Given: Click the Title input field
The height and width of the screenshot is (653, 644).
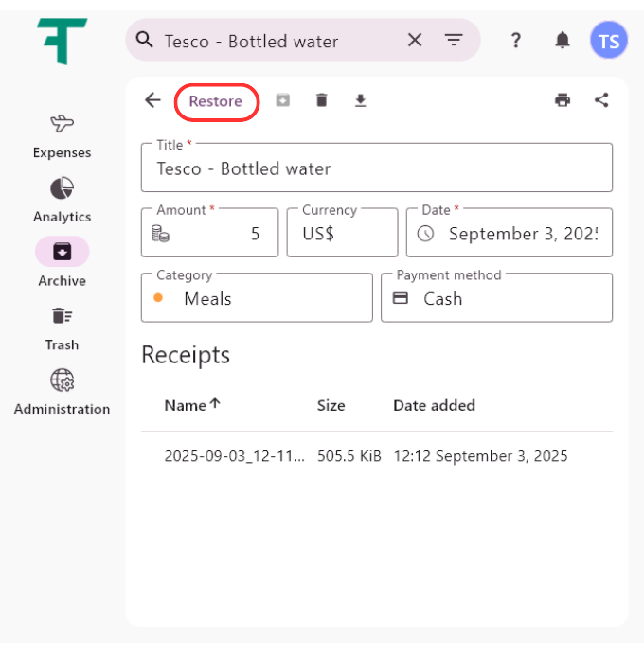Looking at the screenshot, I should click(x=377, y=168).
